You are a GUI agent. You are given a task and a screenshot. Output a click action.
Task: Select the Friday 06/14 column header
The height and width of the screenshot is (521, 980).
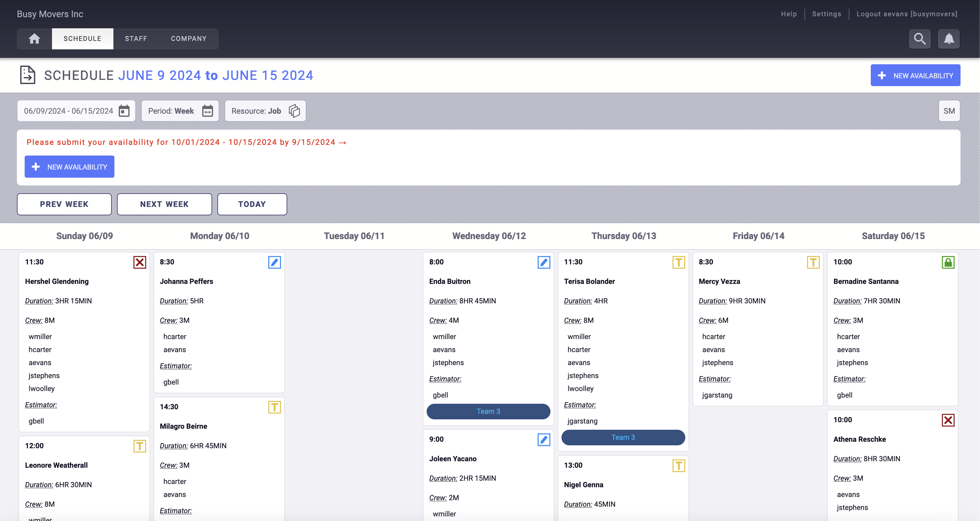pos(758,236)
